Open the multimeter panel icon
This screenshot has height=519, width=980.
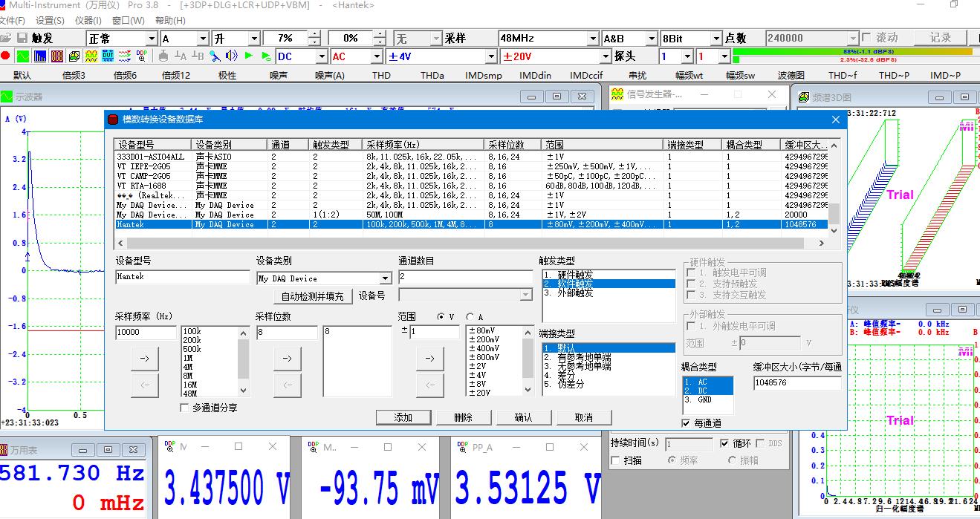click(x=58, y=56)
